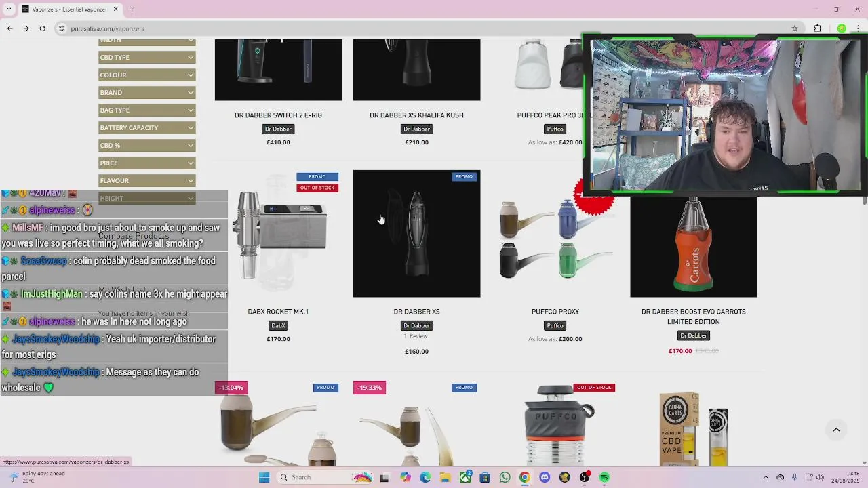The image size is (868, 488).
Task: Click the 1 Review text under Dr Dabber XS
Action: pyautogui.click(x=416, y=336)
